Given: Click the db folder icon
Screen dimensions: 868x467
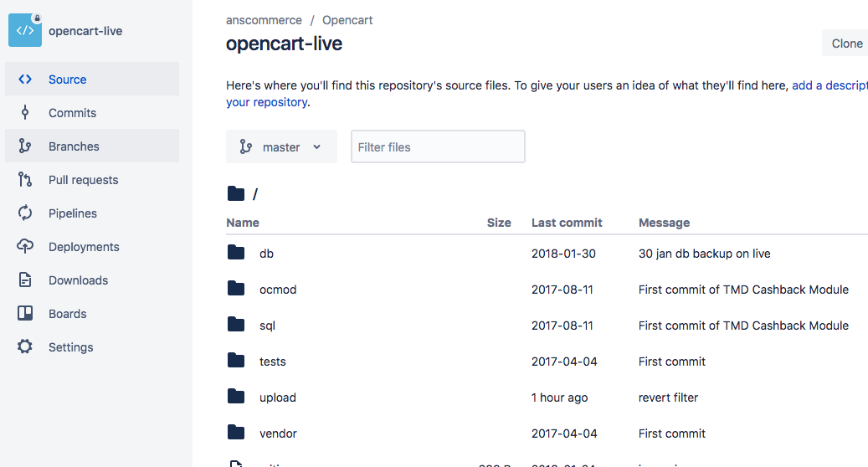Looking at the screenshot, I should tap(236, 252).
